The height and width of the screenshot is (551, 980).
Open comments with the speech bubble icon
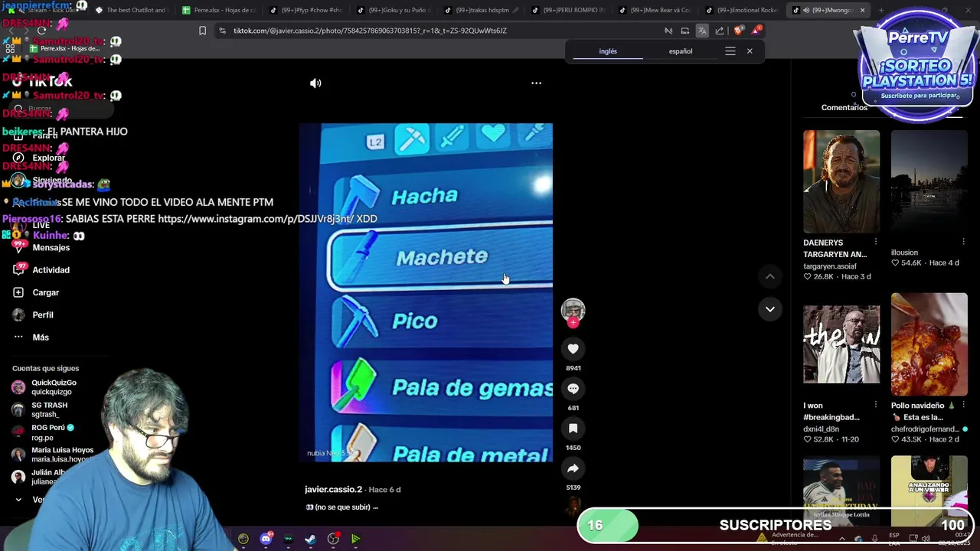[573, 389]
